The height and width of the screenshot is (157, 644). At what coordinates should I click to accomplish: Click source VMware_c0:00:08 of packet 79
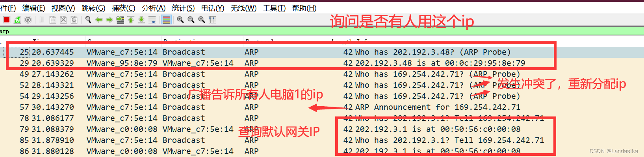(x=122, y=129)
